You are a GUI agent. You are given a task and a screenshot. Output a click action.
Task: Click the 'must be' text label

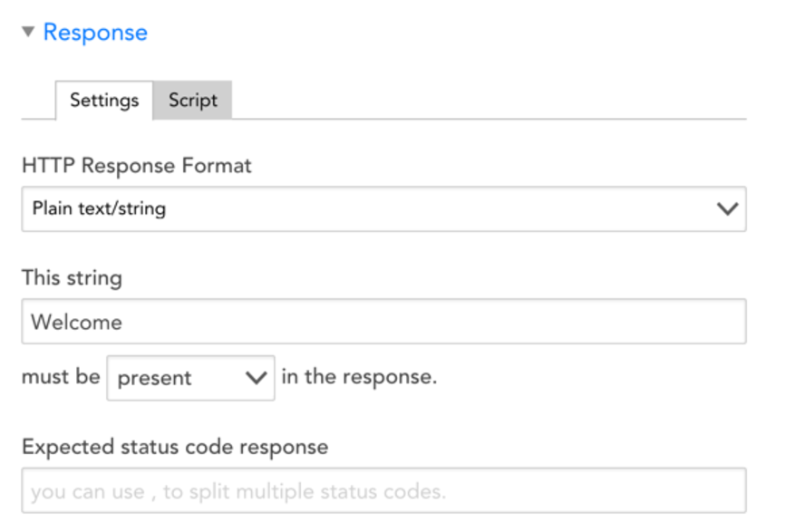point(61,376)
